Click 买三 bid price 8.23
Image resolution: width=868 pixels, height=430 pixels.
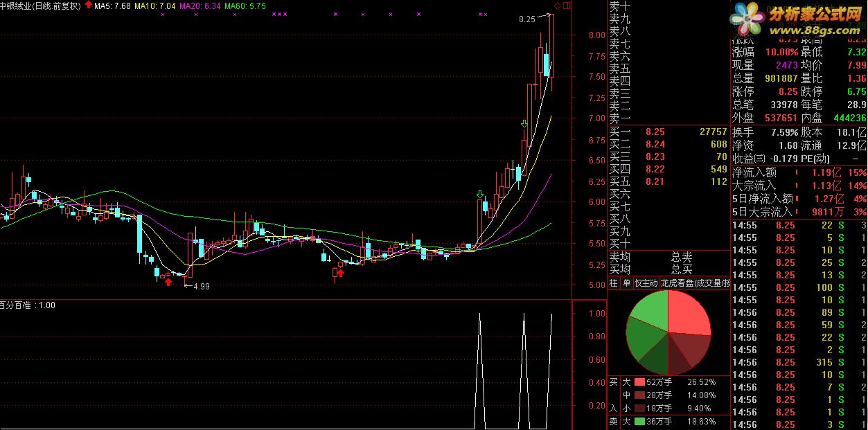[x=655, y=156]
